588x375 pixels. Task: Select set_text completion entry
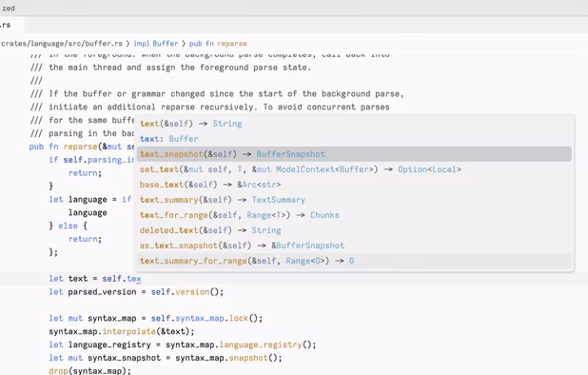pyautogui.click(x=354, y=169)
